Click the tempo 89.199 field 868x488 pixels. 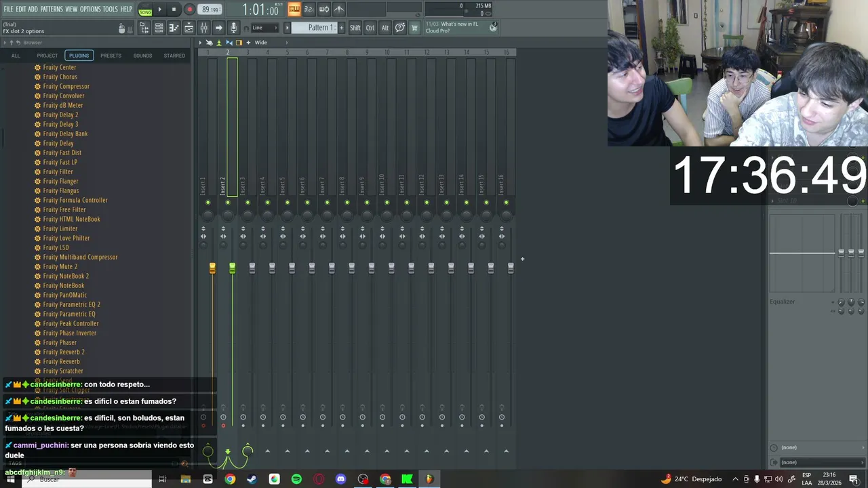tap(210, 9)
